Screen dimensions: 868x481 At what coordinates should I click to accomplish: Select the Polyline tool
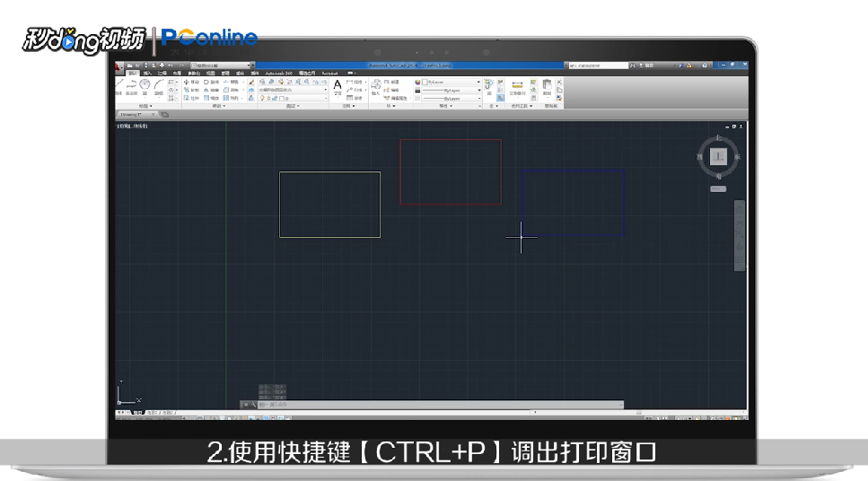(x=131, y=87)
